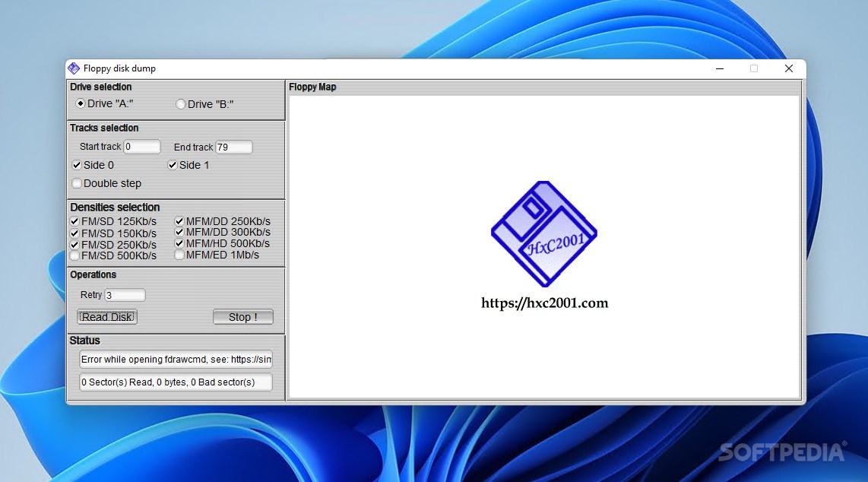Screen dimensions: 868x482
Task: Focus the End track input field
Action: pyautogui.click(x=233, y=147)
